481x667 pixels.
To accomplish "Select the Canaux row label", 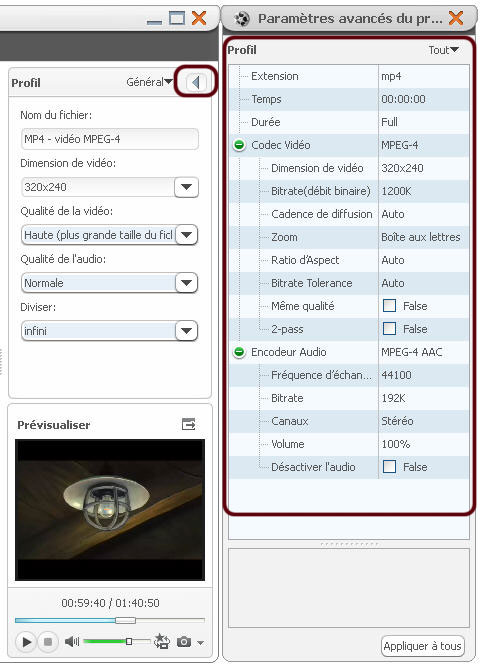I will (290, 421).
